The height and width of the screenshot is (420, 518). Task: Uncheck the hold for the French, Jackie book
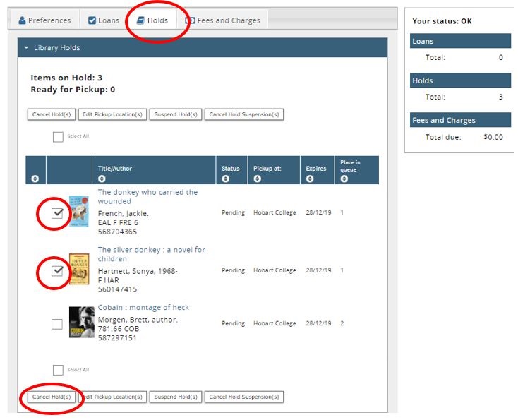tap(58, 212)
